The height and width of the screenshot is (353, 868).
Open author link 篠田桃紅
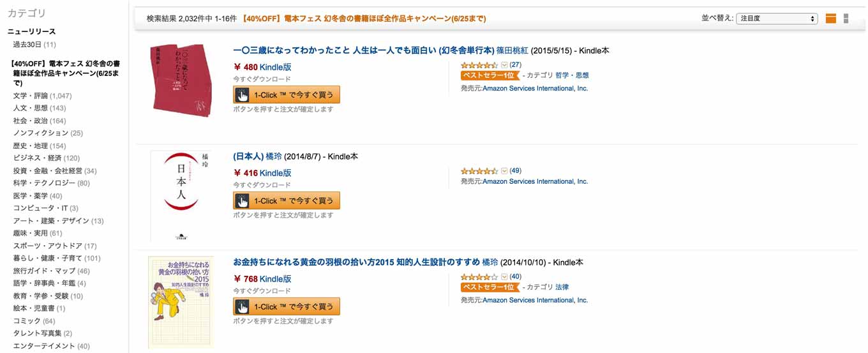513,50
